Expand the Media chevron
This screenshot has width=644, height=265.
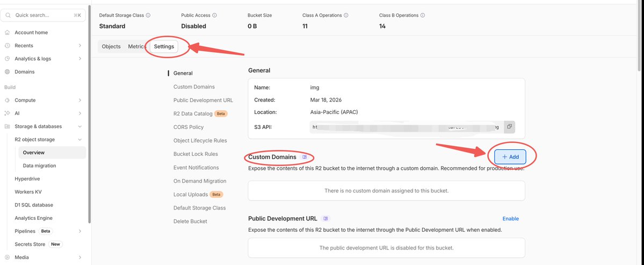coord(79,257)
